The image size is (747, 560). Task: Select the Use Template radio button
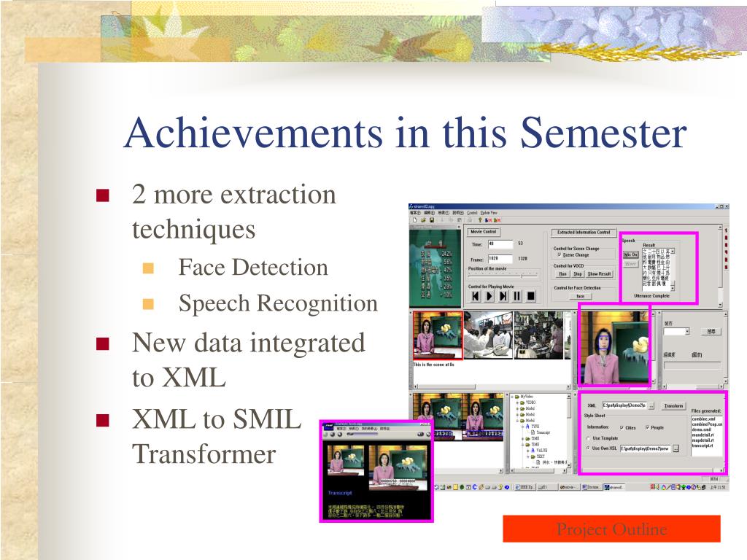point(589,438)
